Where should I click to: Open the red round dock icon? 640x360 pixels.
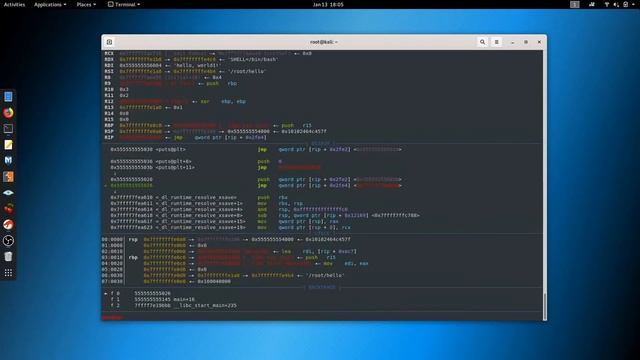pyautogui.click(x=8, y=224)
